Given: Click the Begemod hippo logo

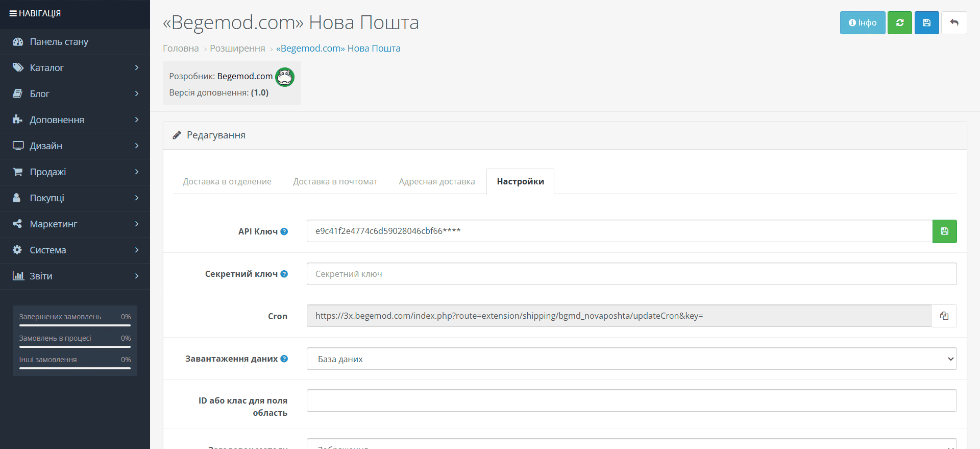Looking at the screenshot, I should [x=285, y=77].
